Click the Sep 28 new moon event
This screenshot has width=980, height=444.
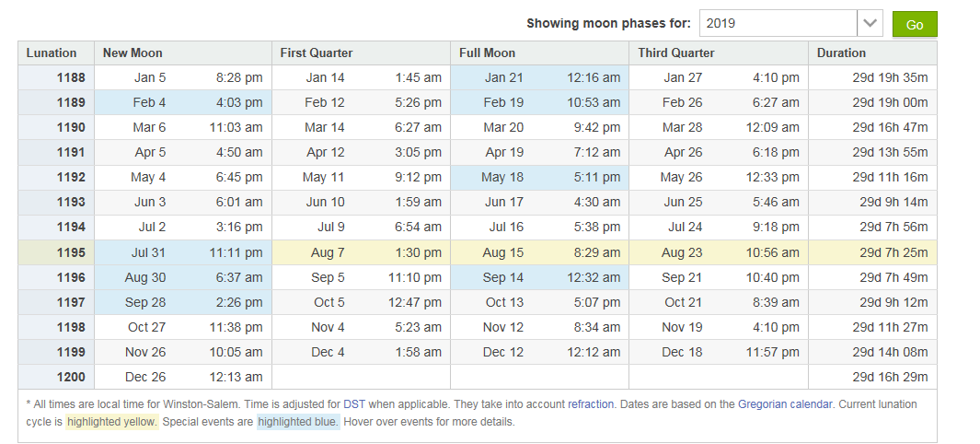point(183,302)
